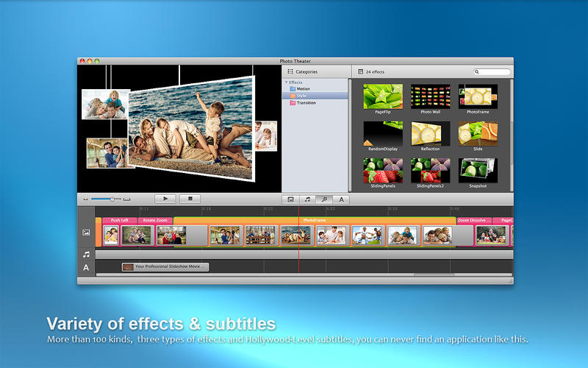Stop the slideshow preview
The image size is (588, 368).
[x=190, y=199]
